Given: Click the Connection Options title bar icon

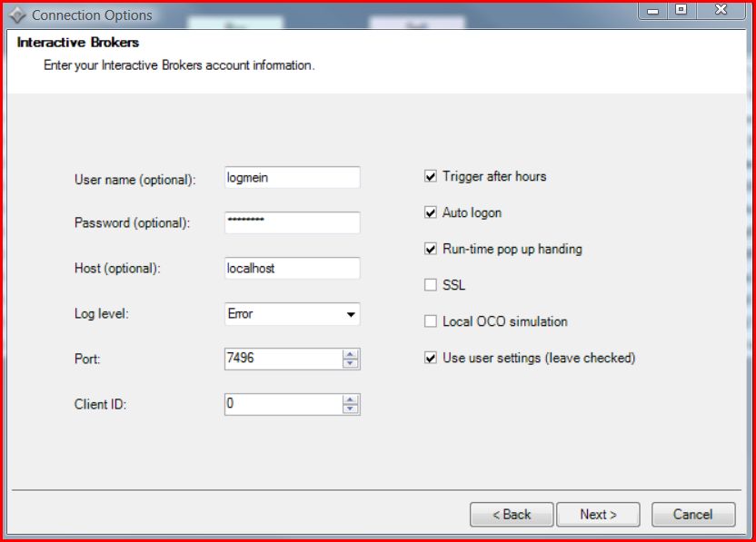Looking at the screenshot, I should (17, 15).
